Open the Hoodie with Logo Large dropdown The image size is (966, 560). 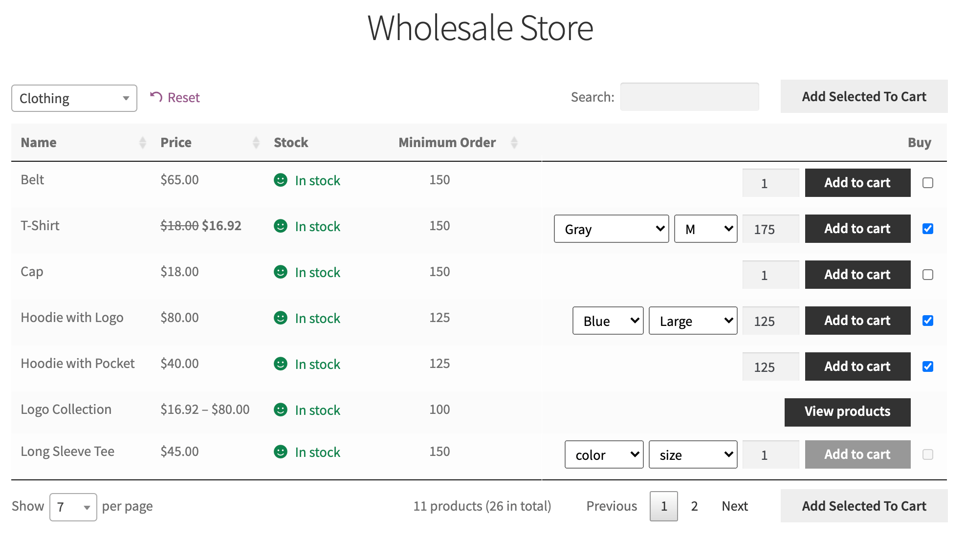[693, 321]
